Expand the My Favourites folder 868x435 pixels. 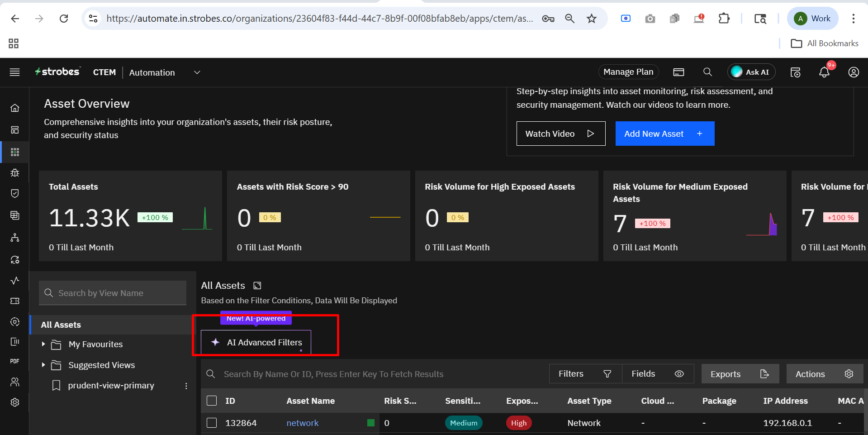43,344
